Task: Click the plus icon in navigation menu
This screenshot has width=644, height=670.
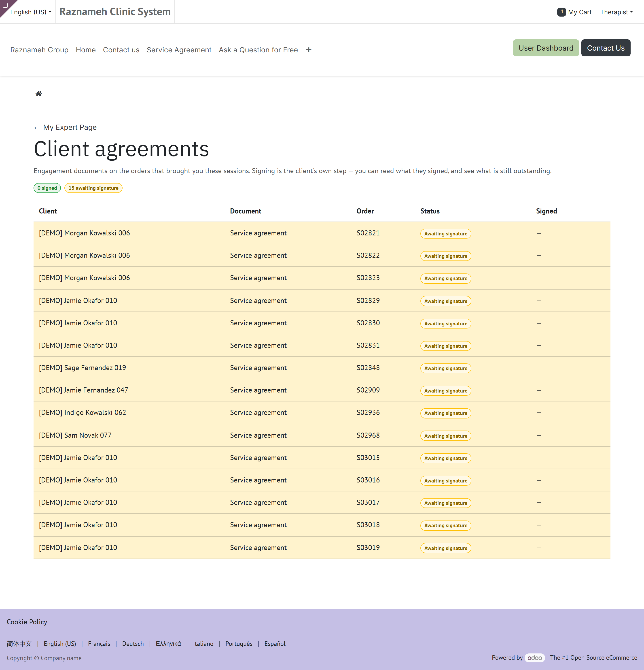Action: tap(309, 50)
